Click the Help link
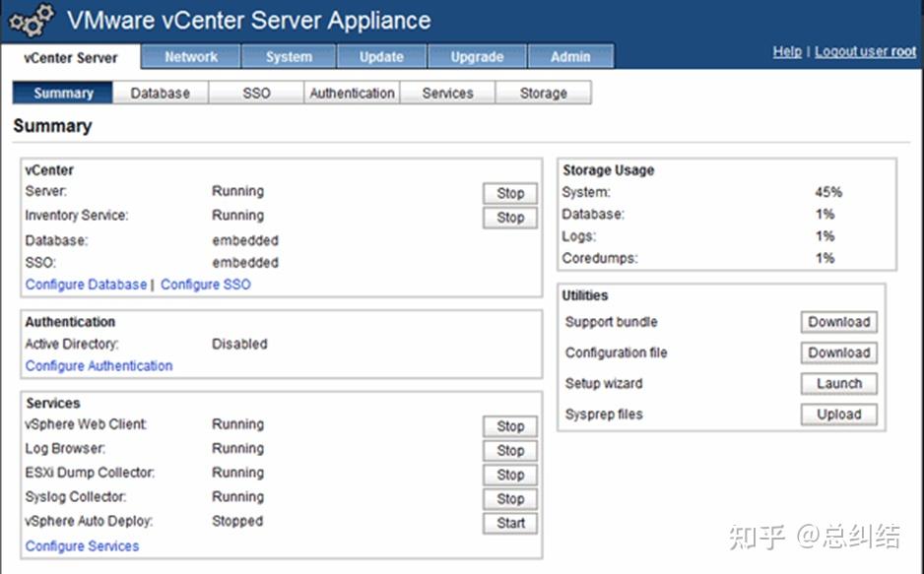Image resolution: width=924 pixels, height=574 pixels. (x=786, y=51)
